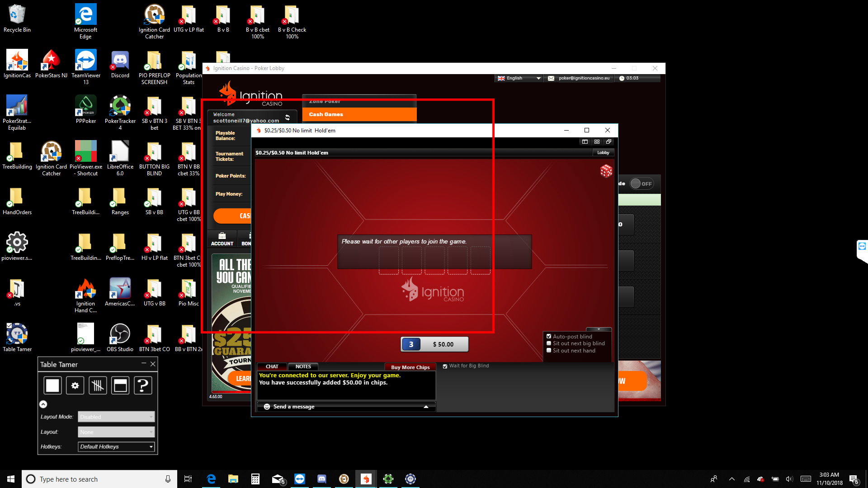Click the Type here to search box
Viewport: 868px width, 488px height.
(99, 479)
